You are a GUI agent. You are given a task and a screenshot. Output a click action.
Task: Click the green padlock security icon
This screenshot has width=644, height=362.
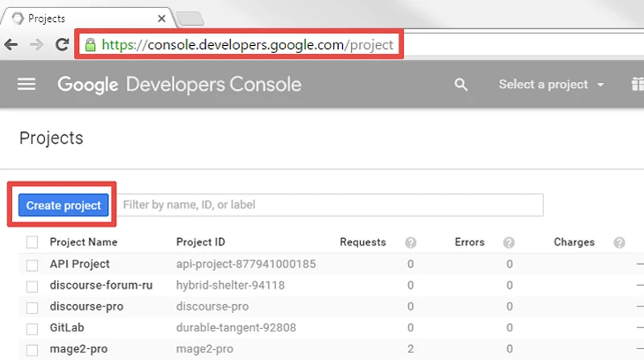[90, 45]
